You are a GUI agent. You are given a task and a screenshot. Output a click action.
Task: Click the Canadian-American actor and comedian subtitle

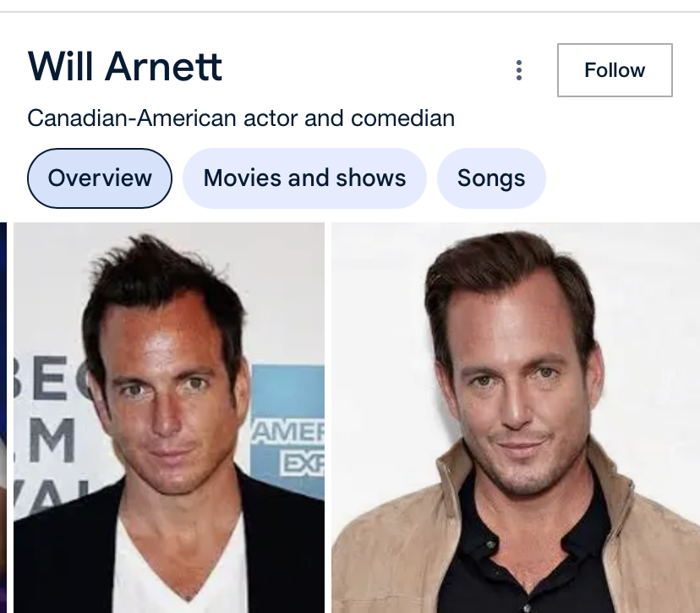[241, 118]
